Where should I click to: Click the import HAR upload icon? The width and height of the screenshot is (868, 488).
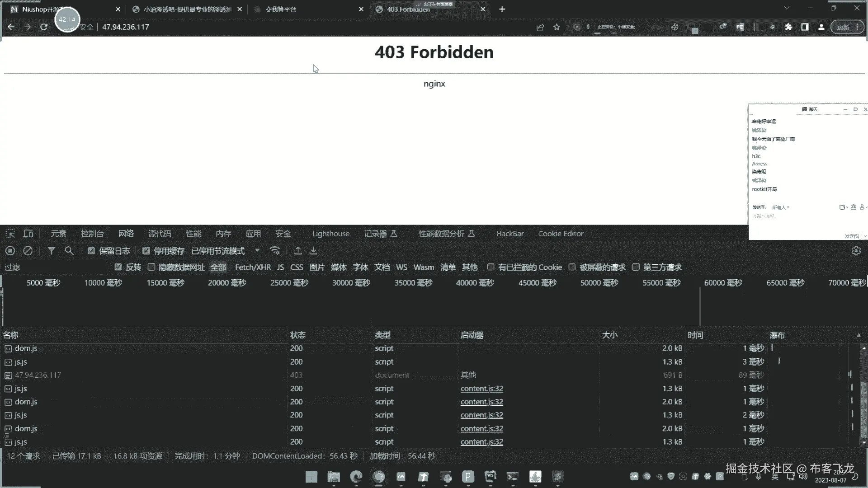point(298,251)
